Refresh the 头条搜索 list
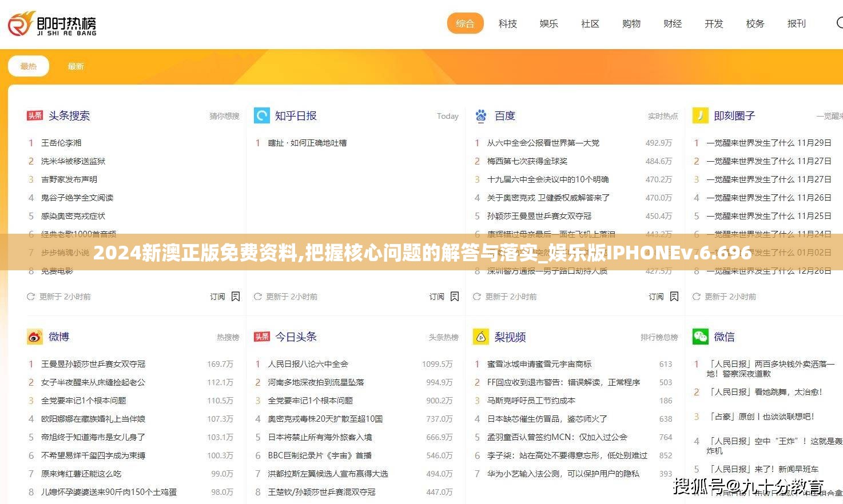Viewport: 843px width, 504px height. pos(31,297)
